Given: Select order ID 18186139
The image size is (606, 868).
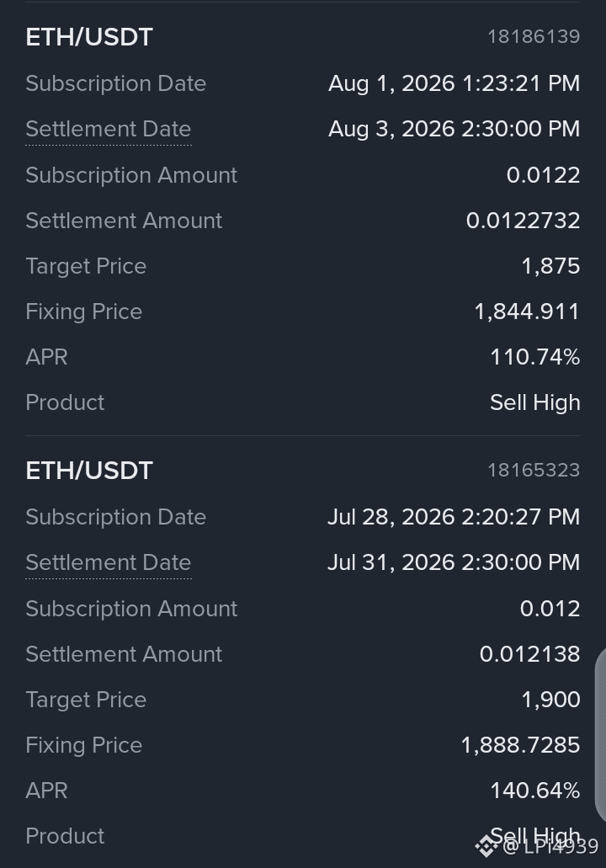Looking at the screenshot, I should 534,36.
